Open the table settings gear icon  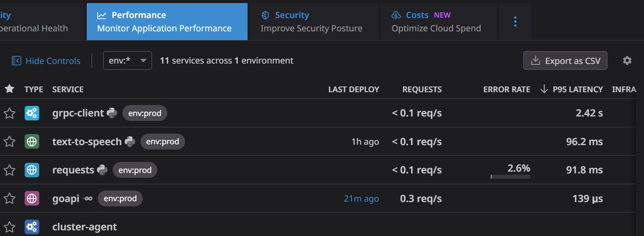tap(627, 61)
